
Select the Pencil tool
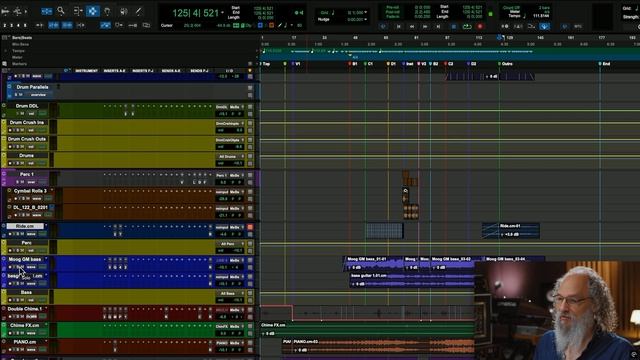pos(139,11)
